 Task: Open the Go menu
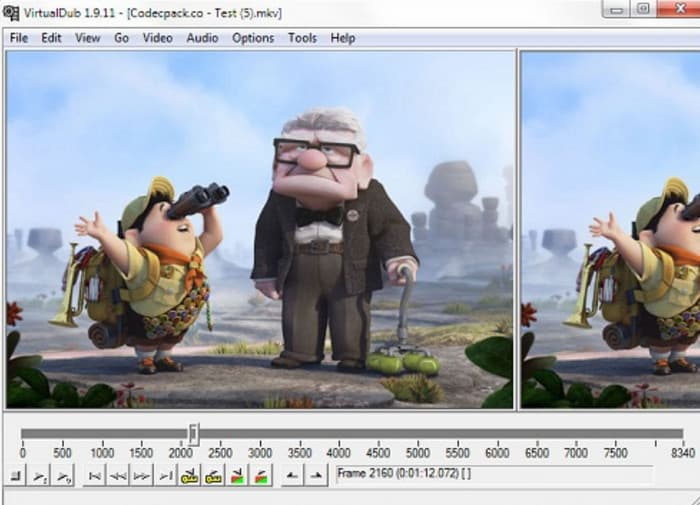pos(121,38)
